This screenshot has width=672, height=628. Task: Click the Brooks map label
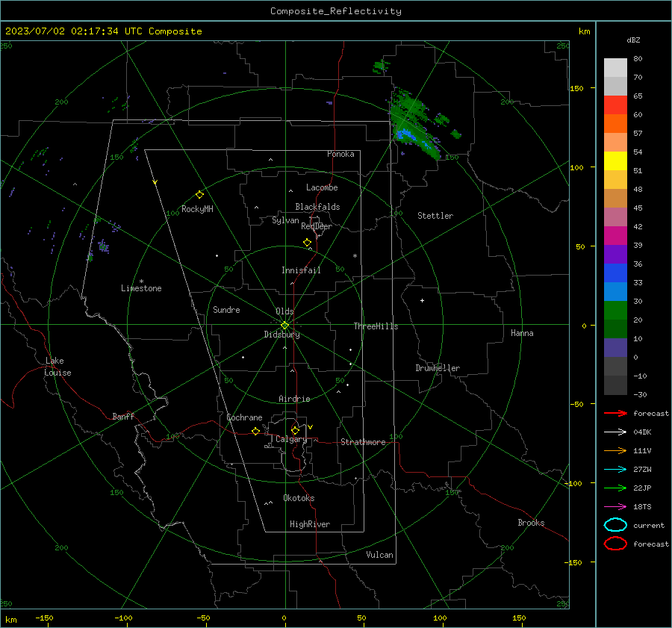[531, 523]
